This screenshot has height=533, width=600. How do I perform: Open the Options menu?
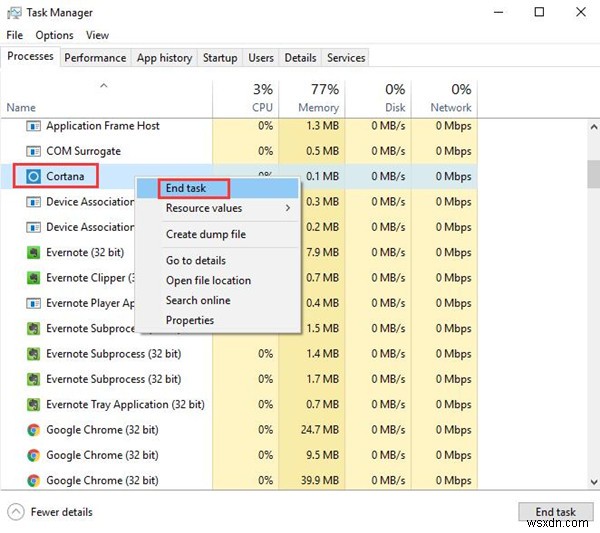(54, 35)
